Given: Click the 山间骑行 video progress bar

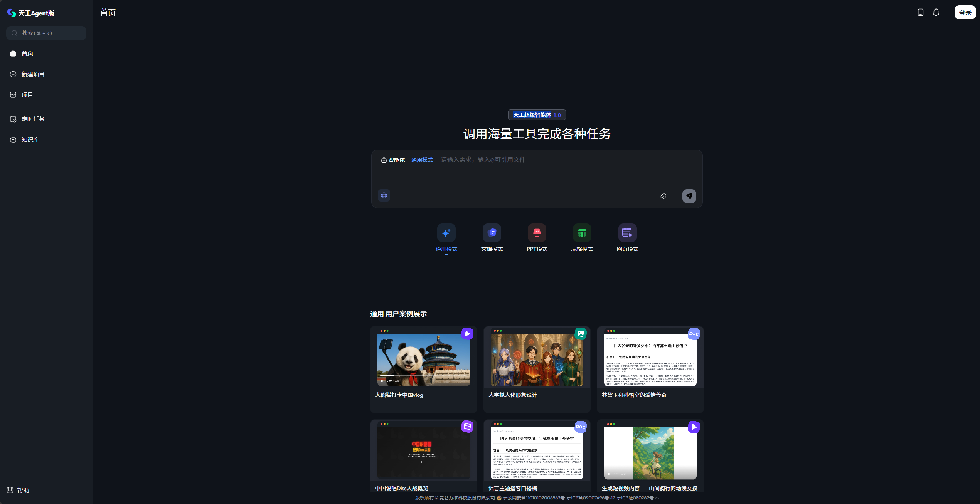Looking at the screenshot, I should 650,469.
